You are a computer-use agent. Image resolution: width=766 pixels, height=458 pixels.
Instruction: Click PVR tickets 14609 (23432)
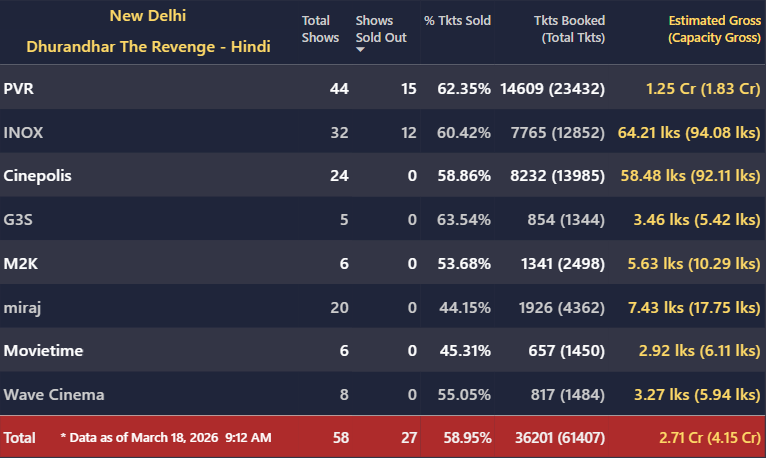[553, 89]
